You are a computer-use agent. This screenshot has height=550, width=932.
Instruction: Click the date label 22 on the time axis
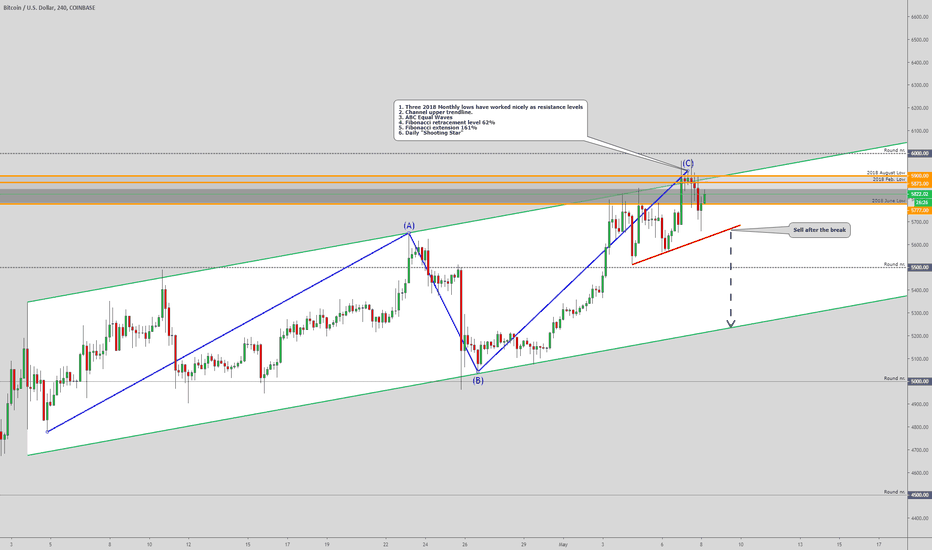point(386,543)
